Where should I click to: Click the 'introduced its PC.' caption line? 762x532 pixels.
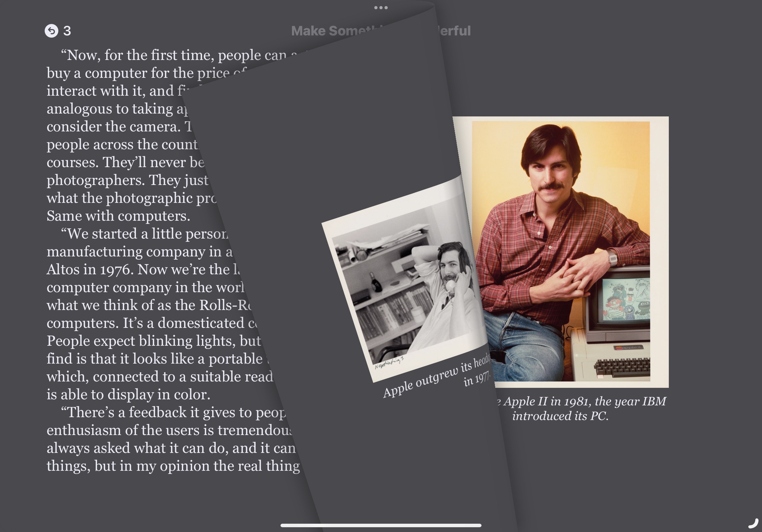[560, 416]
